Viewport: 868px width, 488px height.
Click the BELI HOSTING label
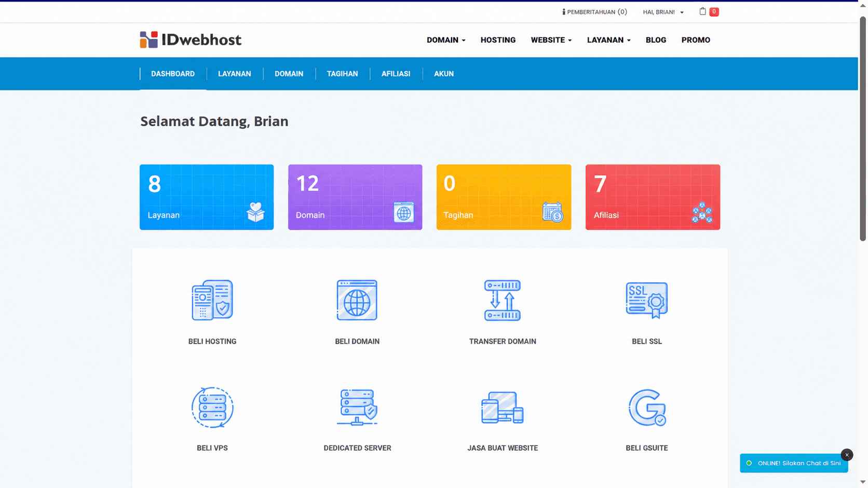point(212,341)
